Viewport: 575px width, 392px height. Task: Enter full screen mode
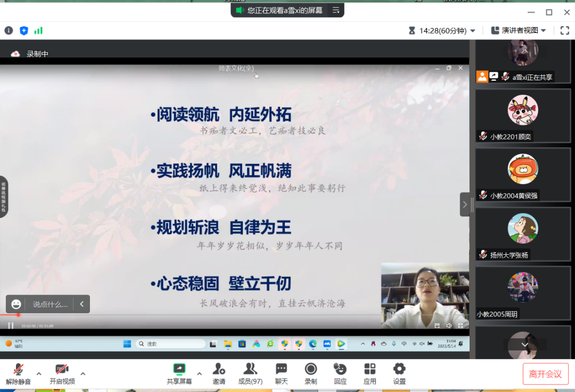(564, 31)
